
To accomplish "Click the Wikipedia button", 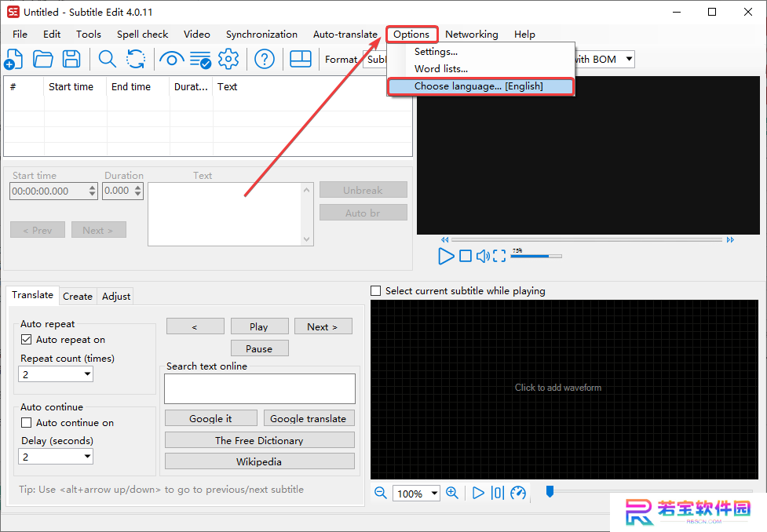I will click(260, 461).
